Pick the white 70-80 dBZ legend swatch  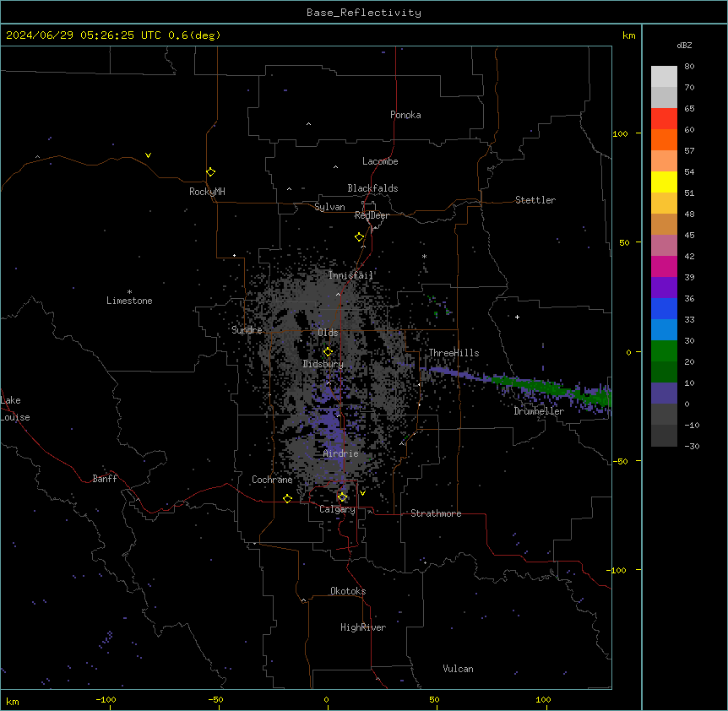point(664,77)
